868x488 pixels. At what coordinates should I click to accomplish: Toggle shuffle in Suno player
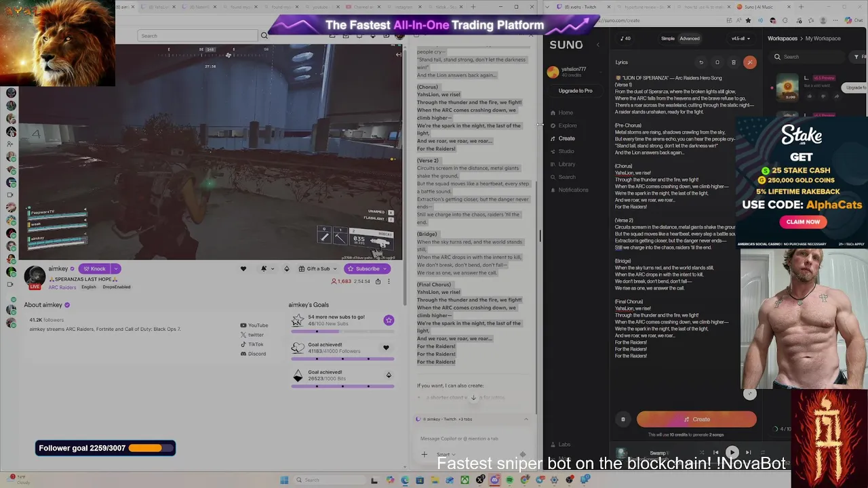[x=701, y=452]
